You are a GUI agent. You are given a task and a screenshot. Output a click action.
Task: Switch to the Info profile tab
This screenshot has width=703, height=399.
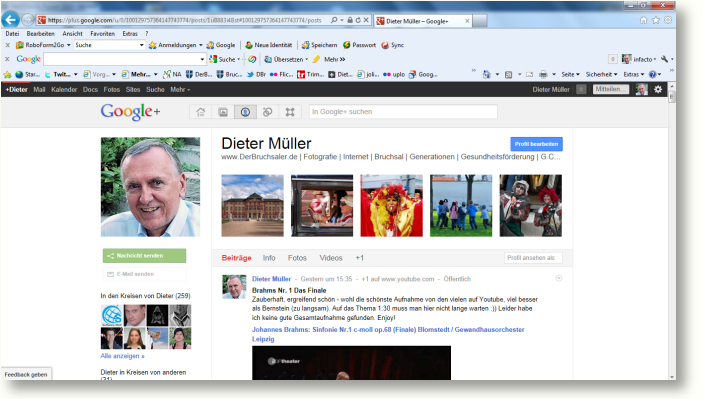point(269,258)
